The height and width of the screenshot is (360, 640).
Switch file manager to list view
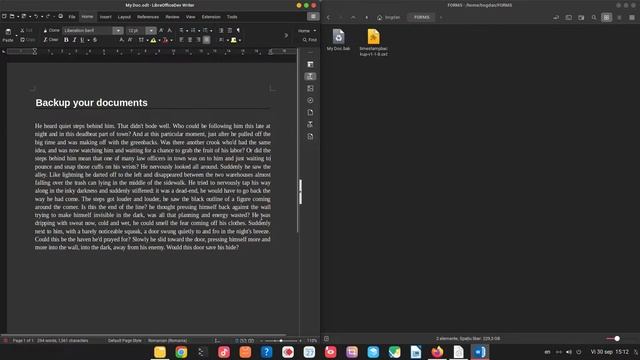(619, 18)
